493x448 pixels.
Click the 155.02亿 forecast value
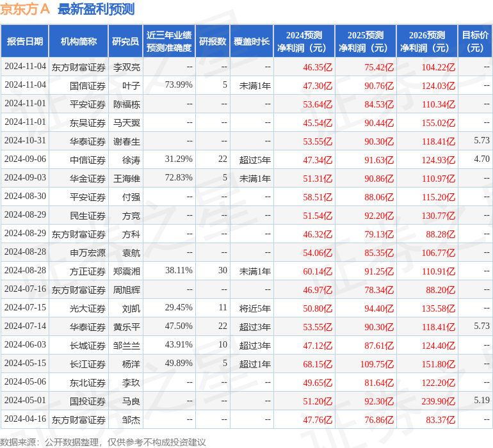click(x=439, y=123)
